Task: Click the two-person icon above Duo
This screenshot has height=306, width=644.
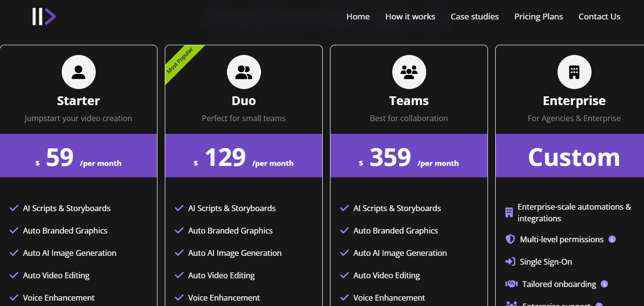Action: (244, 71)
